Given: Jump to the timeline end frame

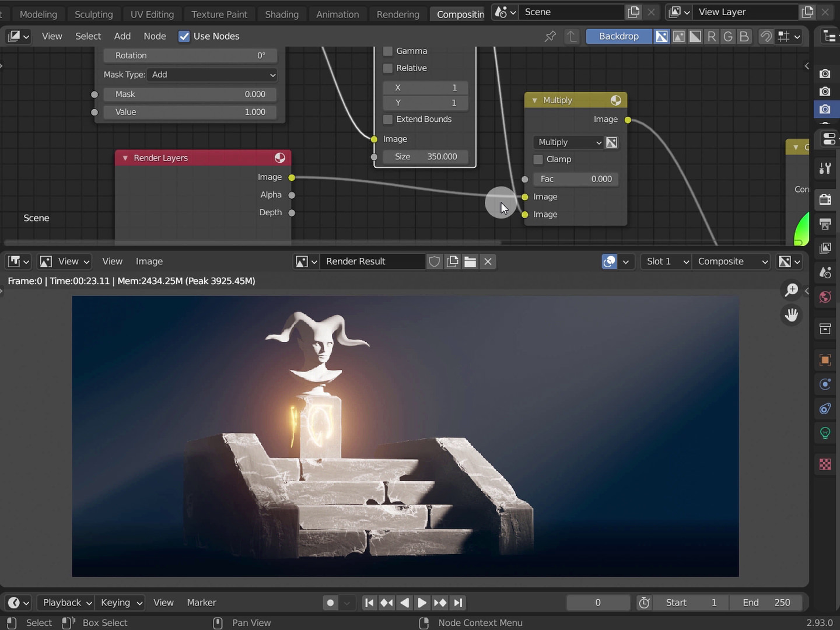Looking at the screenshot, I should [459, 603].
